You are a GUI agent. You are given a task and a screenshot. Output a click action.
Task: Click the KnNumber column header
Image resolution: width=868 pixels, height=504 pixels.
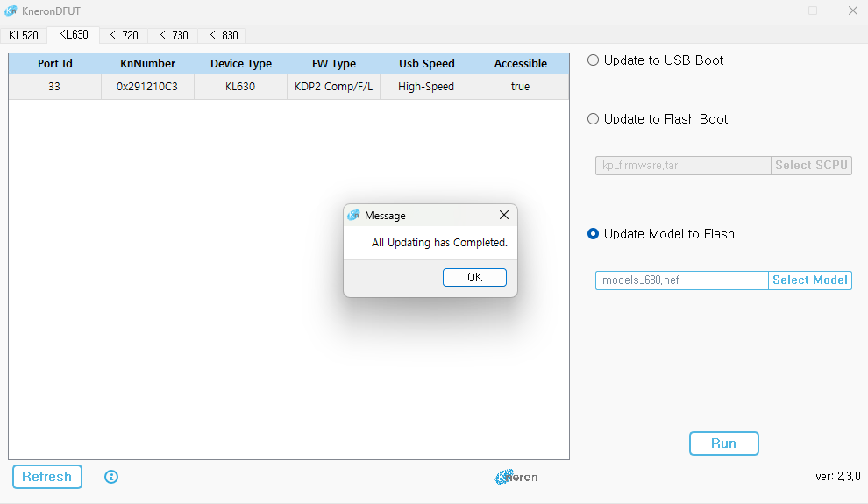pyautogui.click(x=148, y=64)
